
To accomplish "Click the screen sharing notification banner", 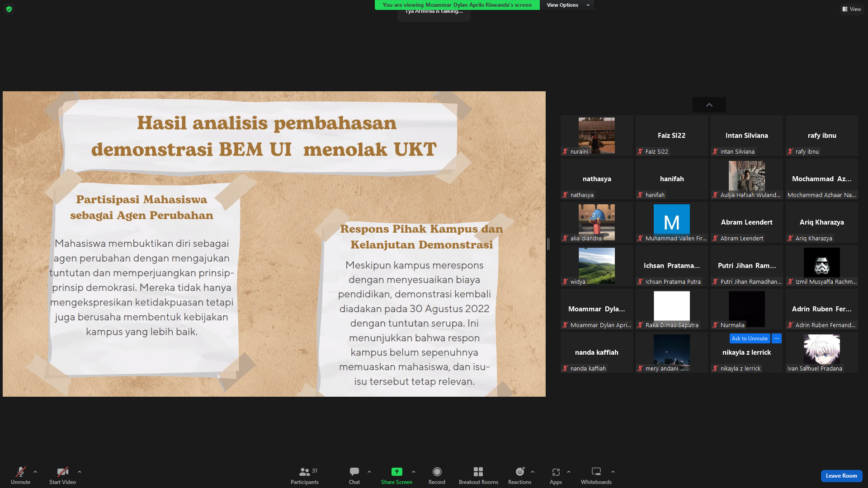I will tap(457, 5).
